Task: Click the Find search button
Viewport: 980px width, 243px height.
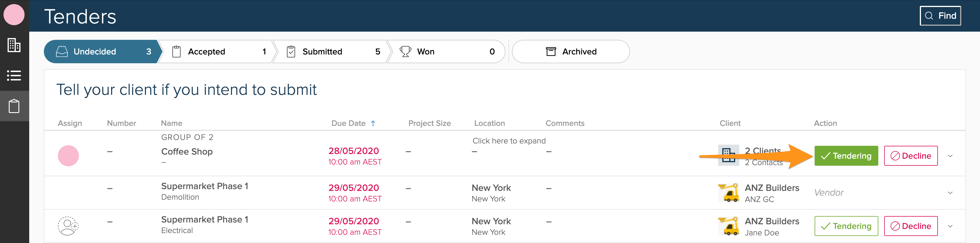Action: (x=940, y=16)
